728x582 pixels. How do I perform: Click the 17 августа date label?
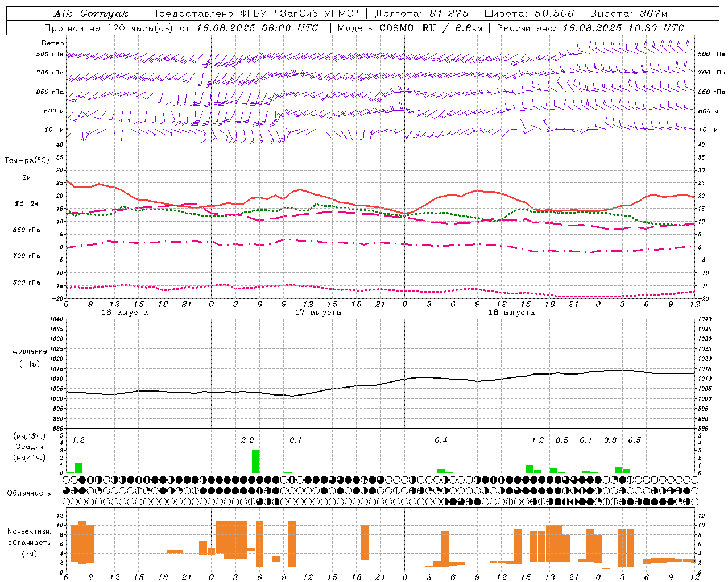(x=318, y=313)
